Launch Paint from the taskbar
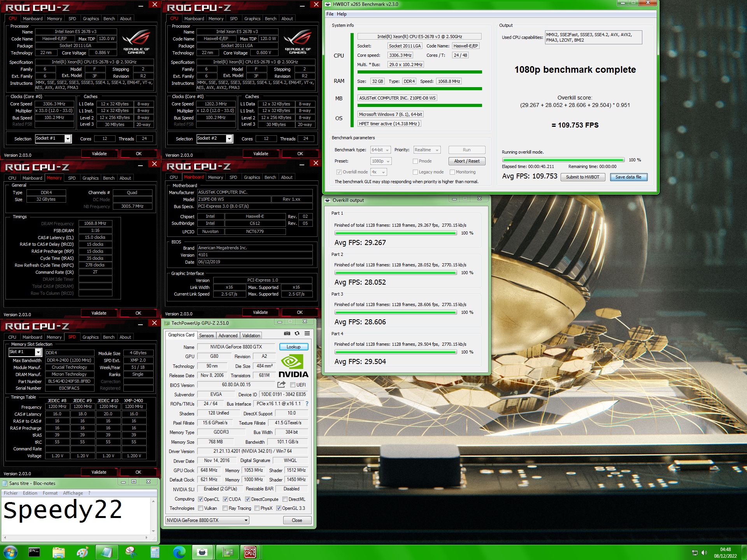The width and height of the screenshot is (747, 560). (x=82, y=552)
